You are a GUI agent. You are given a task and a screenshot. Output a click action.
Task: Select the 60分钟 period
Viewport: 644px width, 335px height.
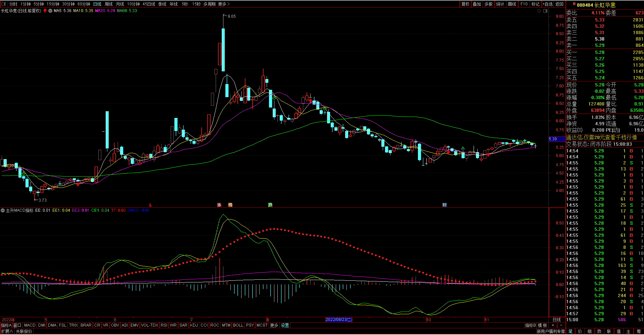84,4
